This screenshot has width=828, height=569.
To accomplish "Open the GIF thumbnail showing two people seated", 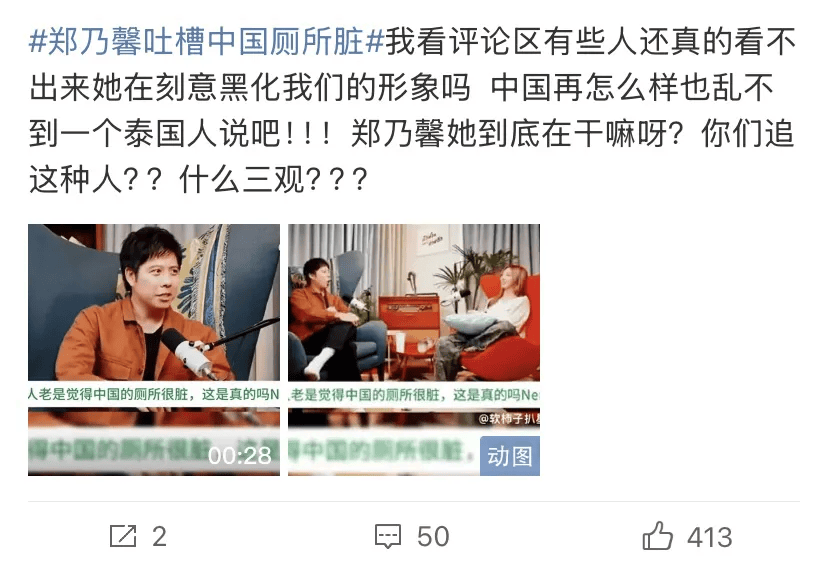I will (413, 349).
